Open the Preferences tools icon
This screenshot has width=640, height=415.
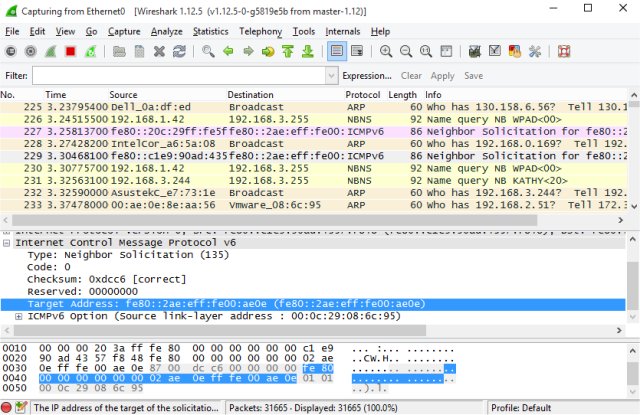[x=535, y=50]
